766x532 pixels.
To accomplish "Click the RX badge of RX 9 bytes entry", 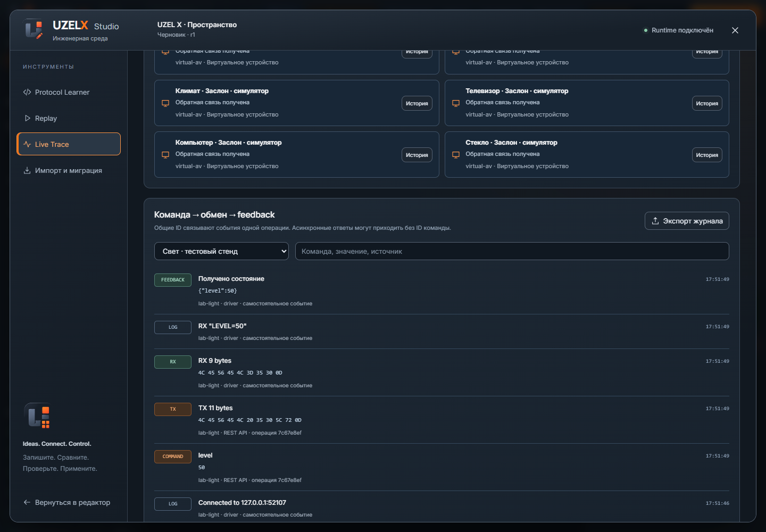I will 173,362.
